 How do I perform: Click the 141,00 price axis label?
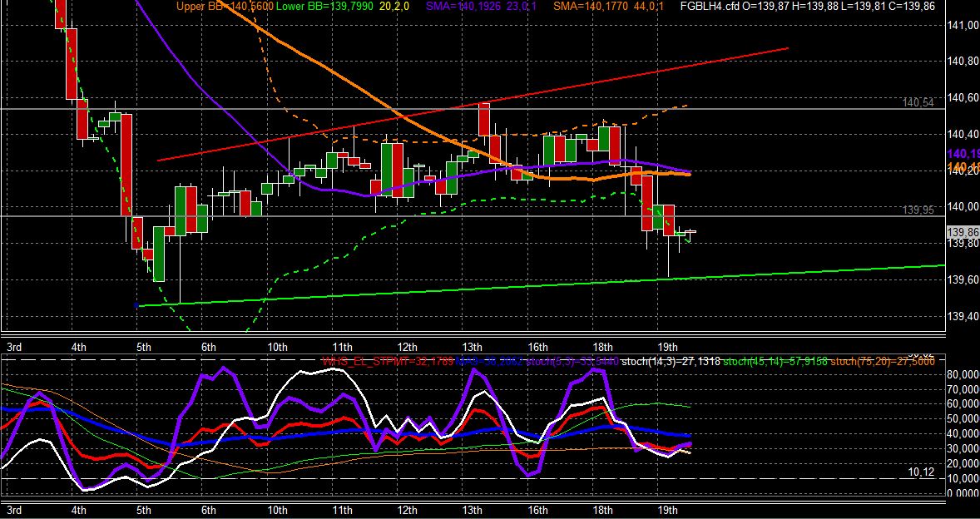[963, 26]
